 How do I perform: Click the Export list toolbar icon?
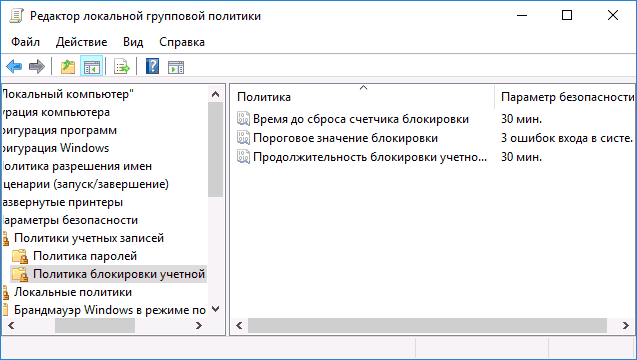tap(121, 67)
